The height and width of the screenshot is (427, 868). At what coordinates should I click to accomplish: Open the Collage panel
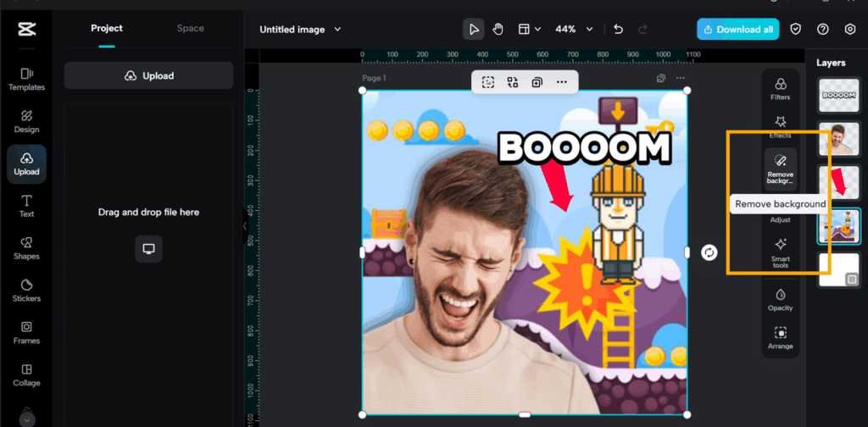[x=26, y=375]
